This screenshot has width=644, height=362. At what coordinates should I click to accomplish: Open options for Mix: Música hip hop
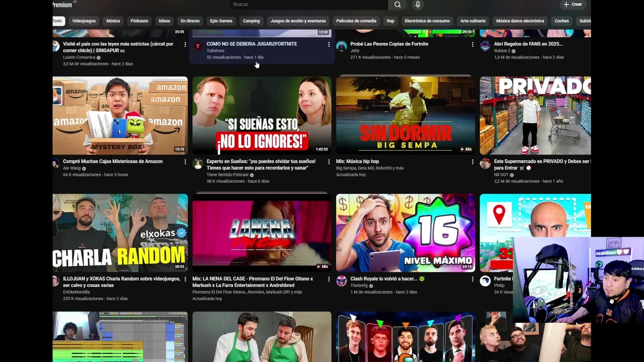[472, 162]
